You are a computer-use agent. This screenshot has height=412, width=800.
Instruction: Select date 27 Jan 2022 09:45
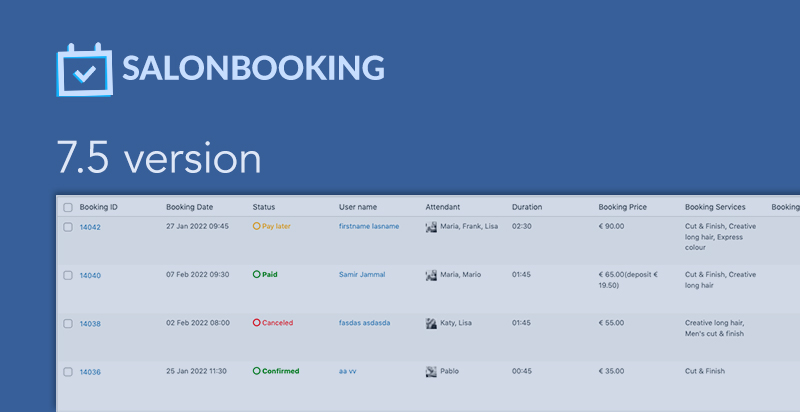[197, 226]
